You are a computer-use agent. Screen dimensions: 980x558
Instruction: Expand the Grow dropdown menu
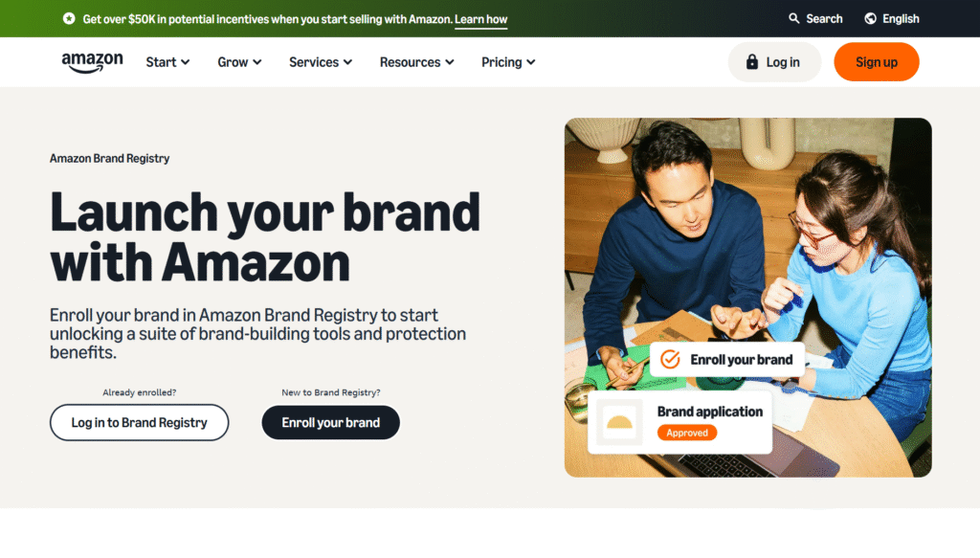tap(239, 62)
